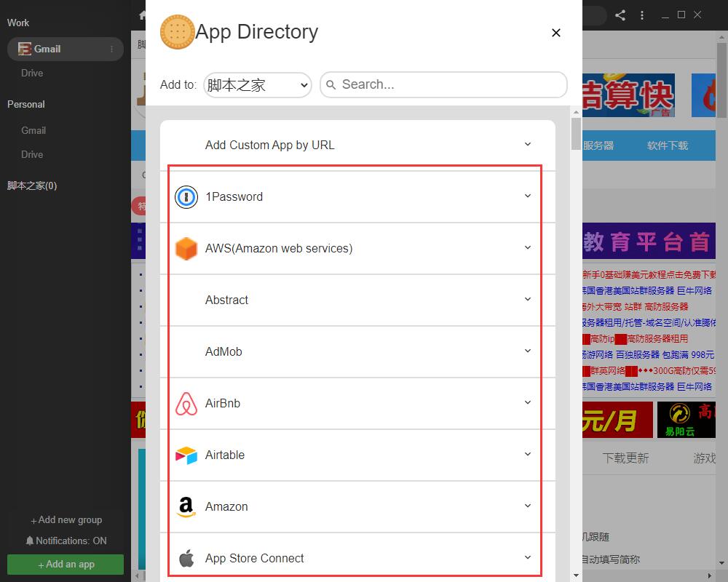This screenshot has height=582, width=728.
Task: Click the Airtable logo icon
Action: point(186,455)
